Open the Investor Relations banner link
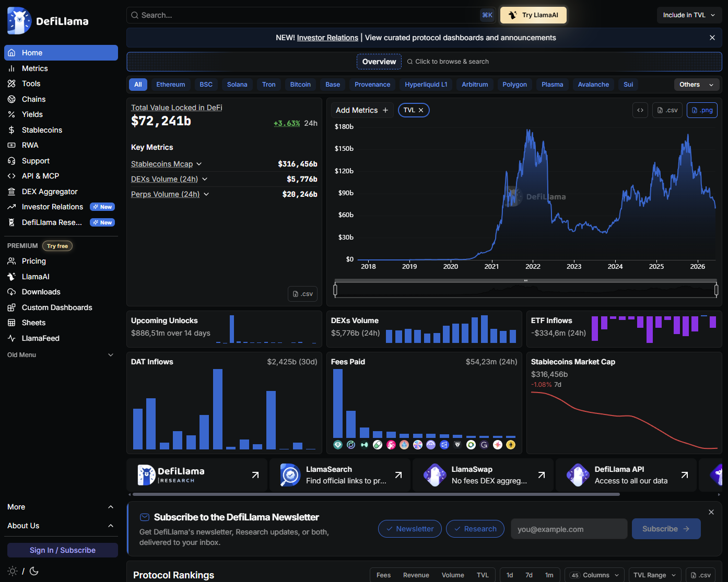Viewport: 728px width, 582px height. coord(327,38)
